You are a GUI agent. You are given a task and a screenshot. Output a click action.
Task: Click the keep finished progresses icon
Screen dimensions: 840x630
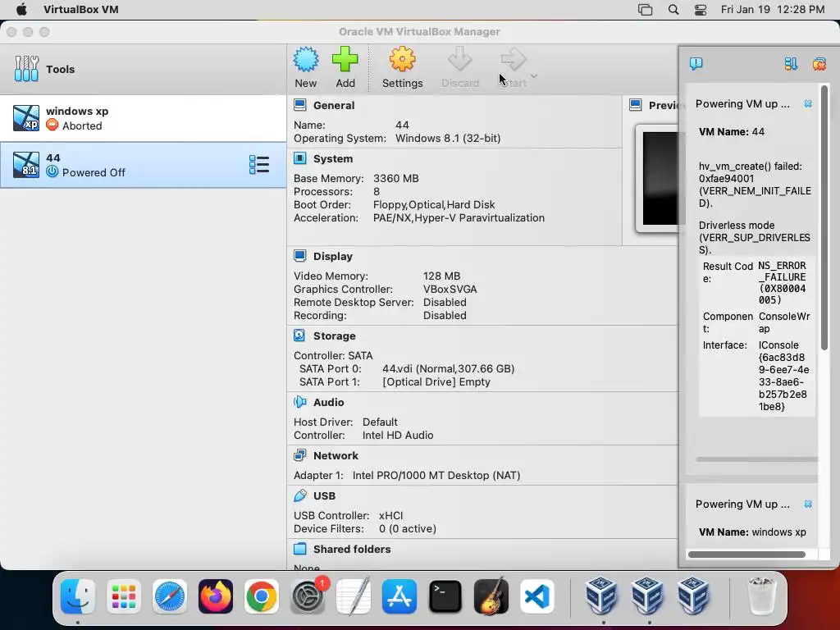coord(791,64)
